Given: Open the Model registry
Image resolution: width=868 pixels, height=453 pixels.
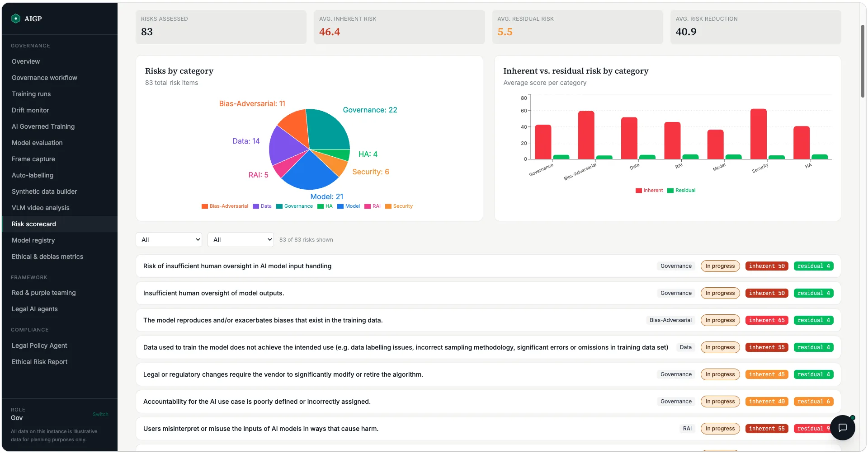Looking at the screenshot, I should [33, 240].
